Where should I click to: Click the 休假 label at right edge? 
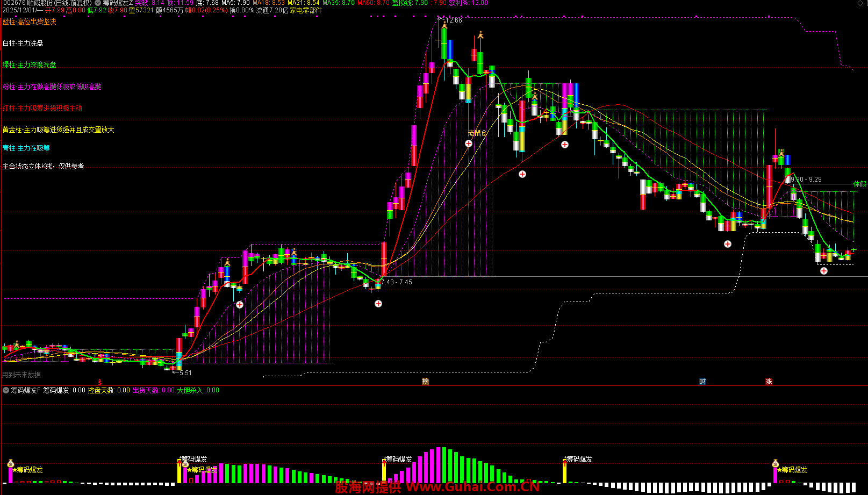click(860, 184)
